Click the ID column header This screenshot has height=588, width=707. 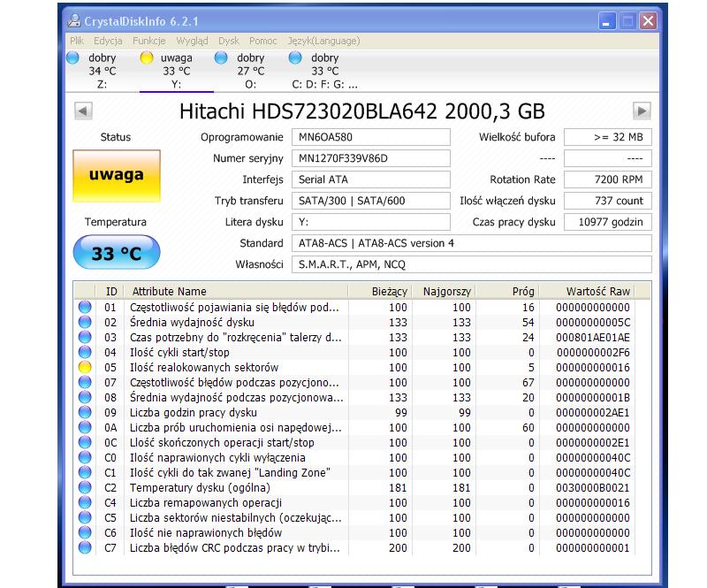click(x=110, y=292)
